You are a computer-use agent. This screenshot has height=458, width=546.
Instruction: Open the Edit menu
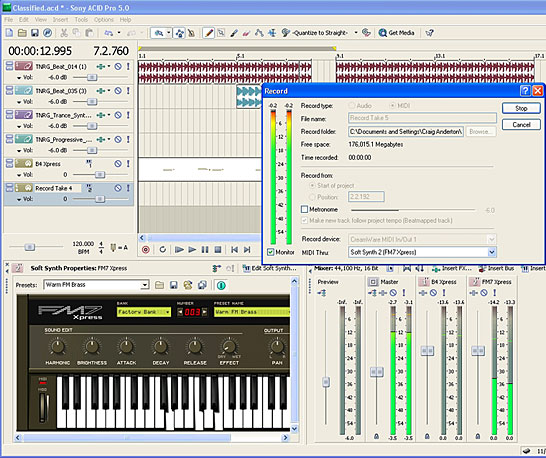coord(24,20)
